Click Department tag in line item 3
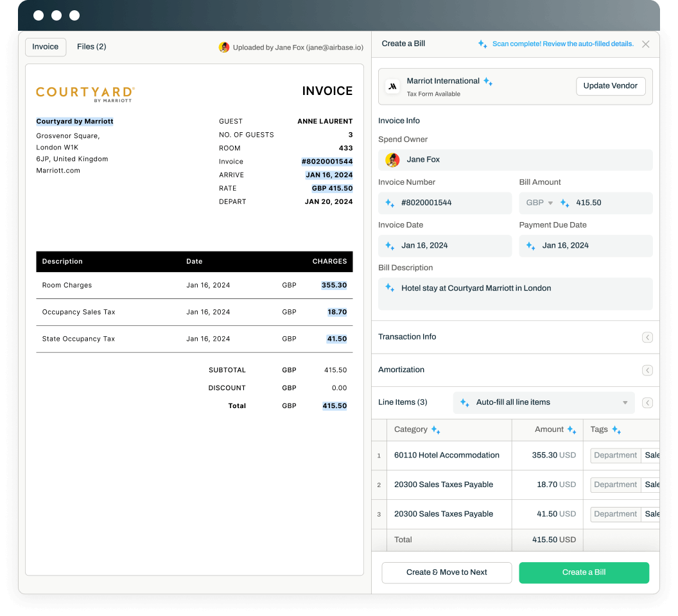 pyautogui.click(x=615, y=514)
